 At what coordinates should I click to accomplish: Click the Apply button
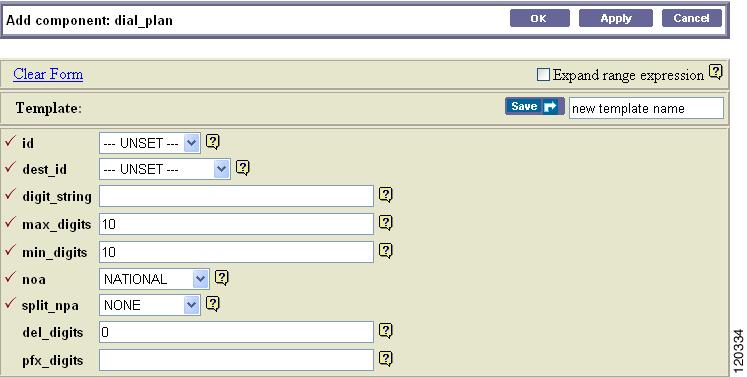[616, 19]
